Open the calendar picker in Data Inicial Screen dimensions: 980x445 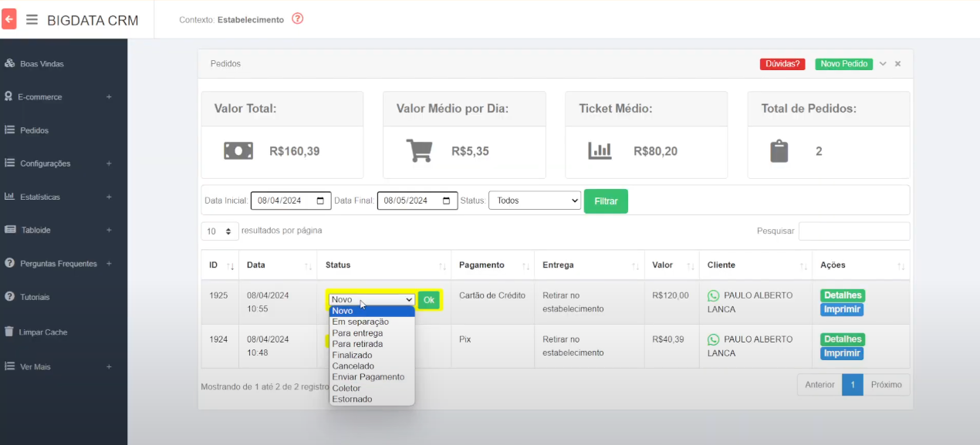[x=321, y=201]
